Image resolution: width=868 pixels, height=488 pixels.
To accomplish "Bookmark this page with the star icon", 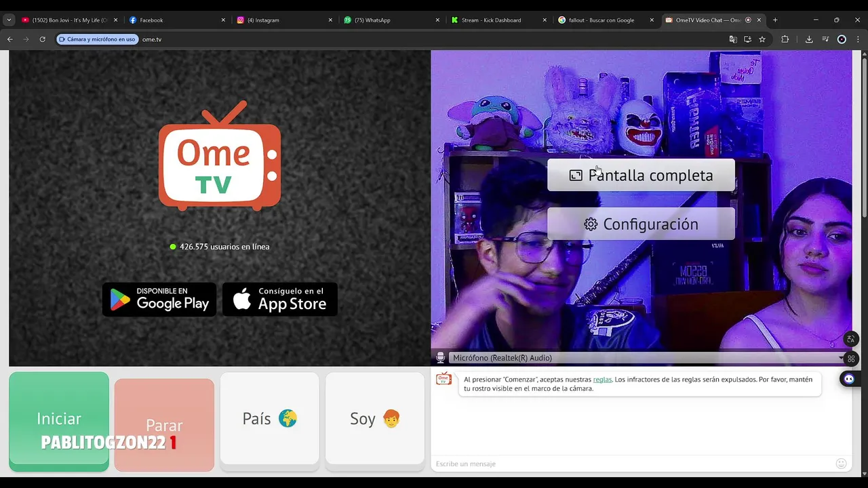I will point(762,39).
